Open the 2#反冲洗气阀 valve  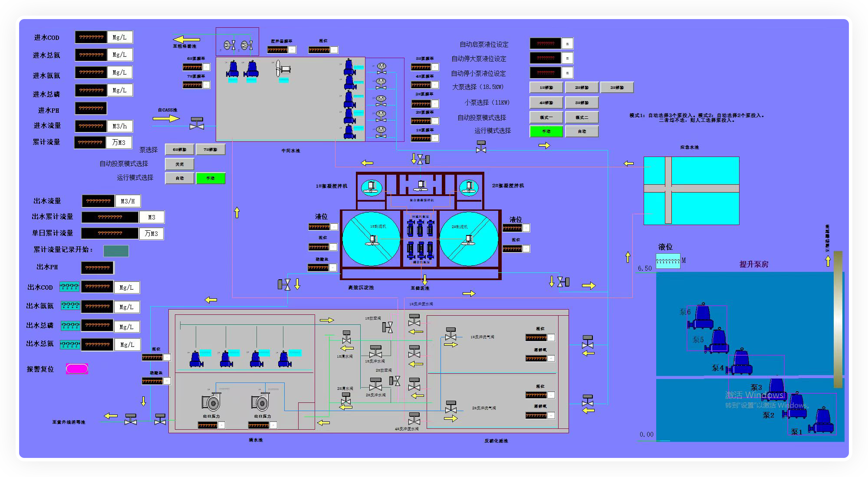tap(451, 408)
